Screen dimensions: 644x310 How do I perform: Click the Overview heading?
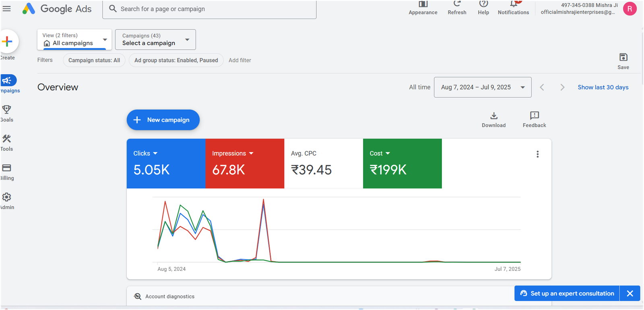point(58,87)
